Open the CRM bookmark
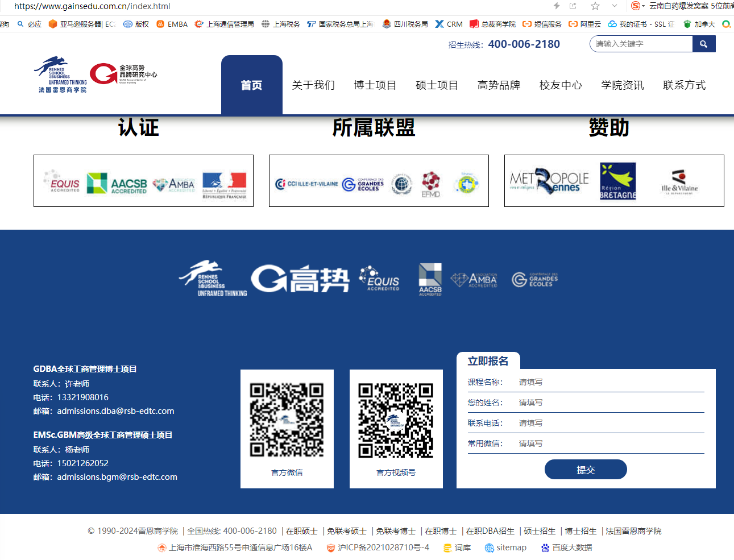Viewport: 734px width, 560px height. point(449,24)
